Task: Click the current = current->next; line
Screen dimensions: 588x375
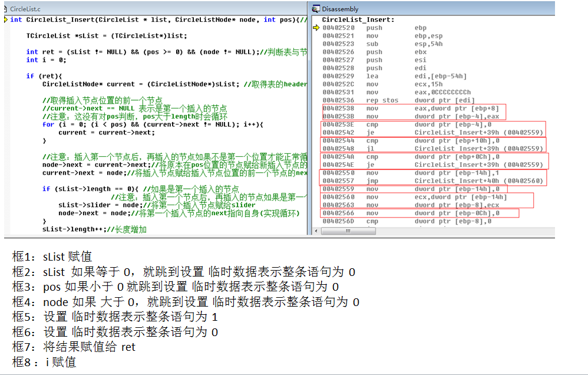Action: [x=107, y=133]
